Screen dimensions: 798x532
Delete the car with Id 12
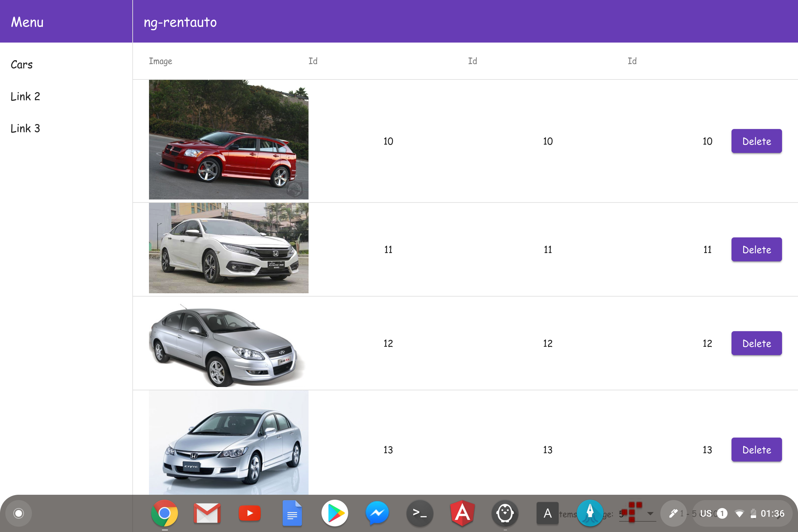pos(756,343)
